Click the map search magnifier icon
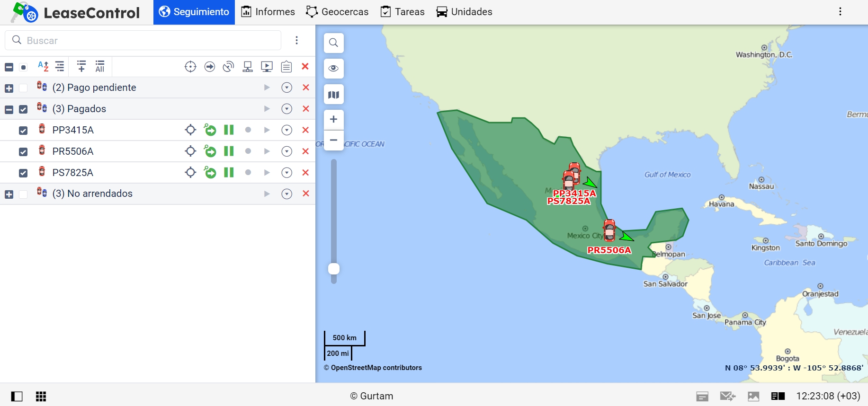The height and width of the screenshot is (406, 868). point(333,43)
